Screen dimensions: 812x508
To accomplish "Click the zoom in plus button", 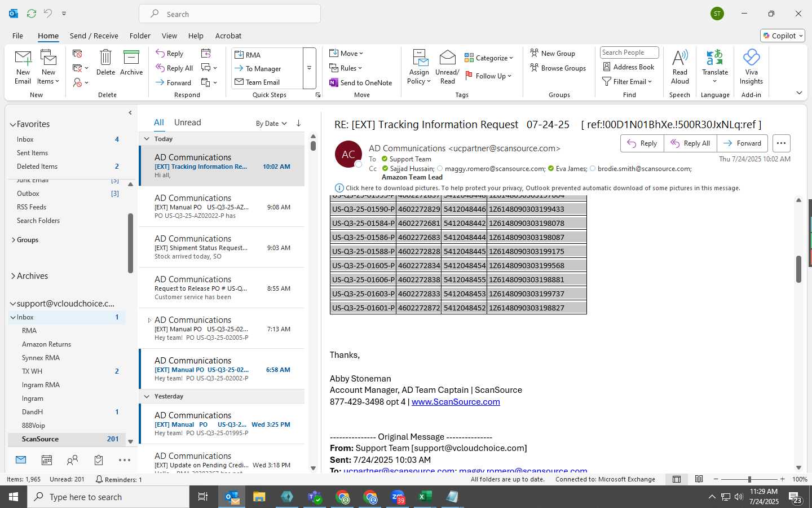I will point(783,479).
